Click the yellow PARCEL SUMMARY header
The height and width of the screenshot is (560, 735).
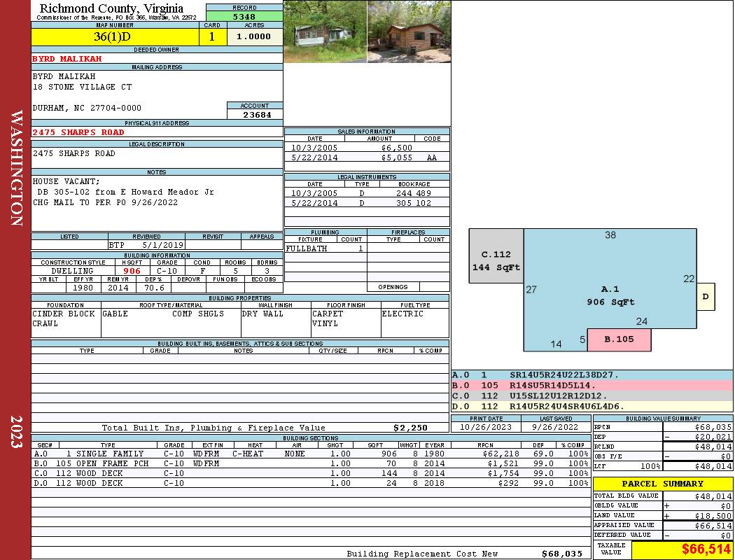pos(662,484)
